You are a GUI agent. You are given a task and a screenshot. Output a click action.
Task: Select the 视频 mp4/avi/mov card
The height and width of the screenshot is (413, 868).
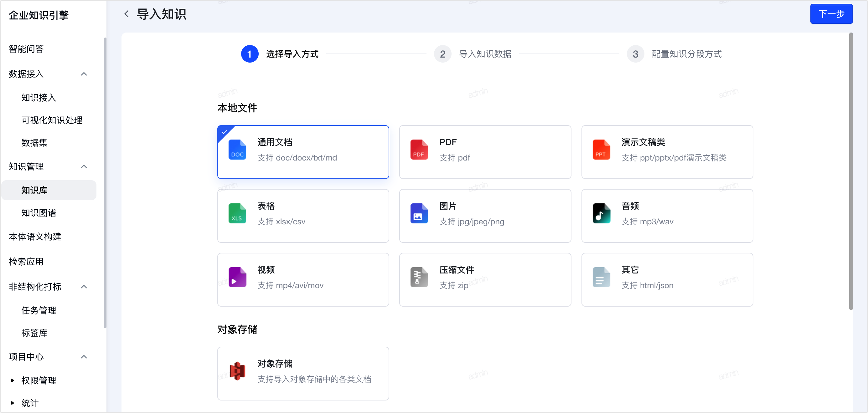303,280
